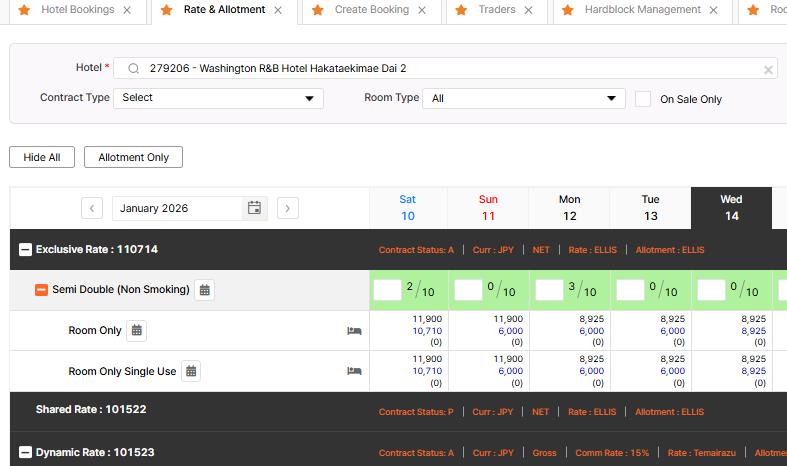Enable the On Sale Only checkbox
The height and width of the screenshot is (466, 787).
click(643, 99)
